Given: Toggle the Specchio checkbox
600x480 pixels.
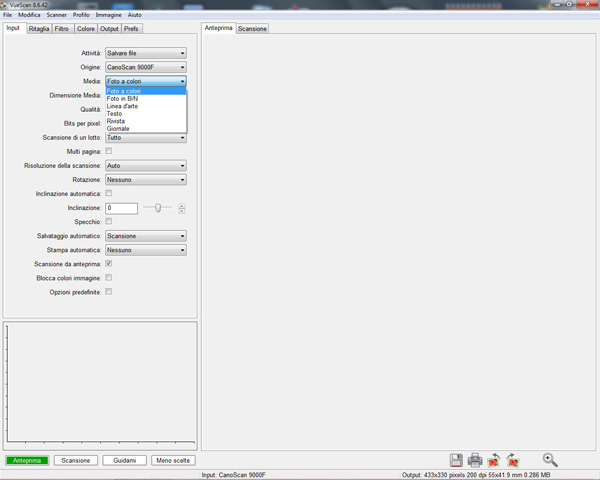Looking at the screenshot, I should 109,221.
